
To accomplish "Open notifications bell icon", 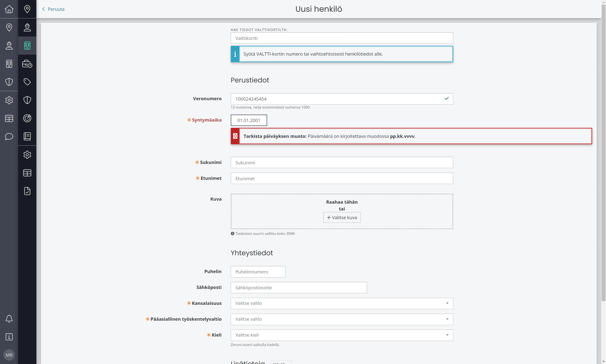I will [9, 319].
